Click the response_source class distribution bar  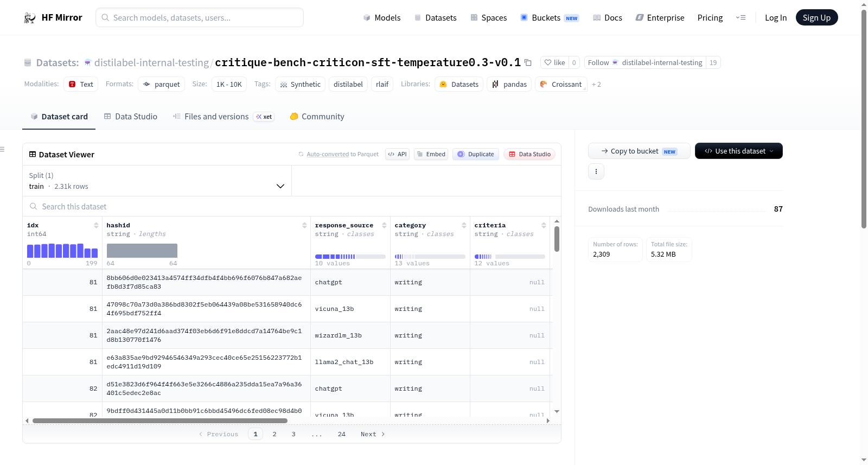tap(350, 257)
